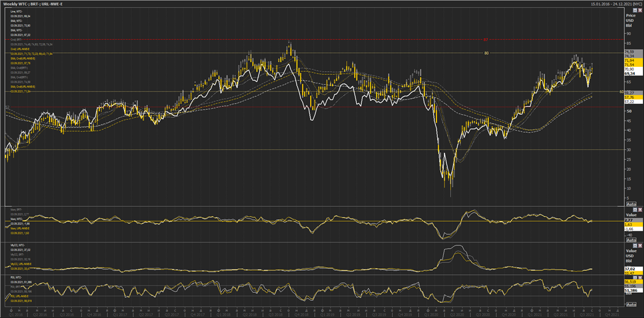
Task: Close the Momentum indicator panel
Action: [x=640, y=209]
